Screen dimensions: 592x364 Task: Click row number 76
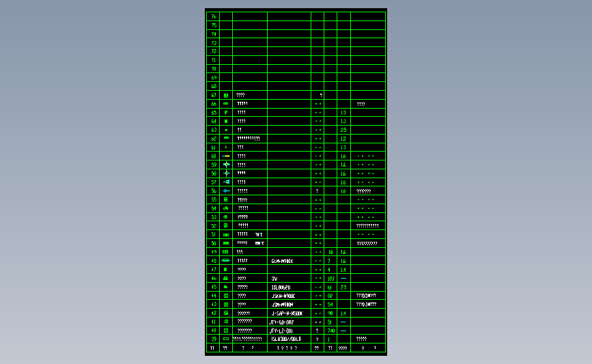[214, 16]
